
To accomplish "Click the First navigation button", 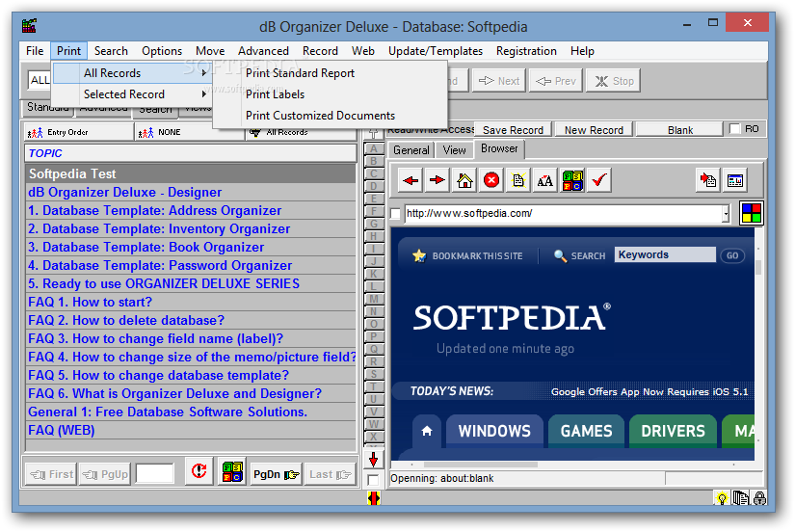I will click(51, 474).
